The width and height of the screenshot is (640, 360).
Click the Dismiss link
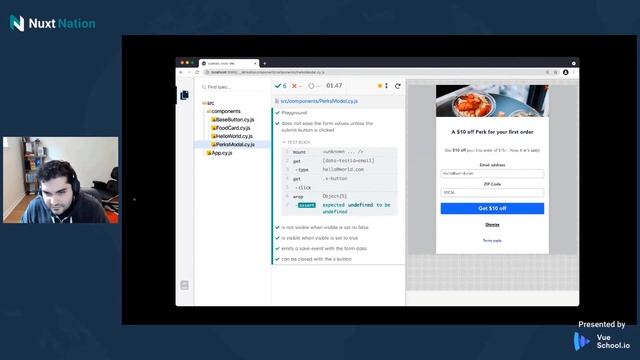492,225
